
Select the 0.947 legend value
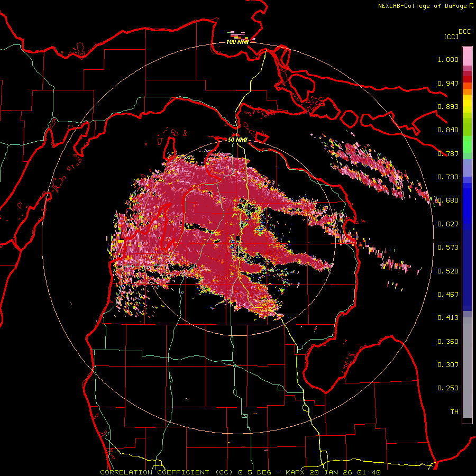pyautogui.click(x=448, y=83)
